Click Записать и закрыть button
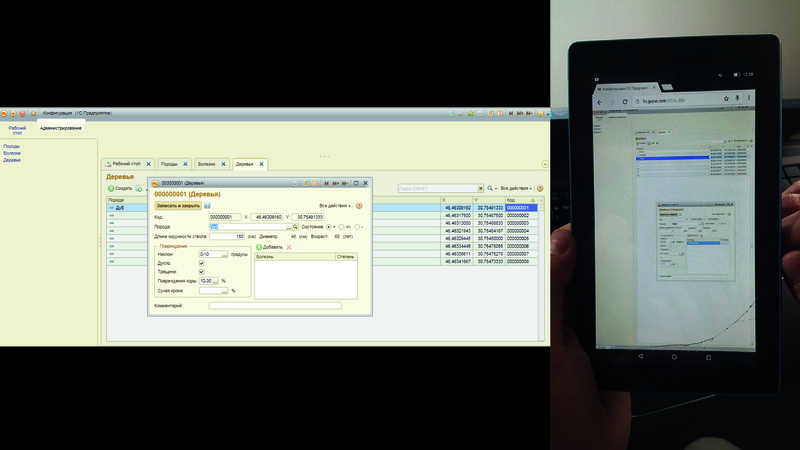 pyautogui.click(x=177, y=205)
